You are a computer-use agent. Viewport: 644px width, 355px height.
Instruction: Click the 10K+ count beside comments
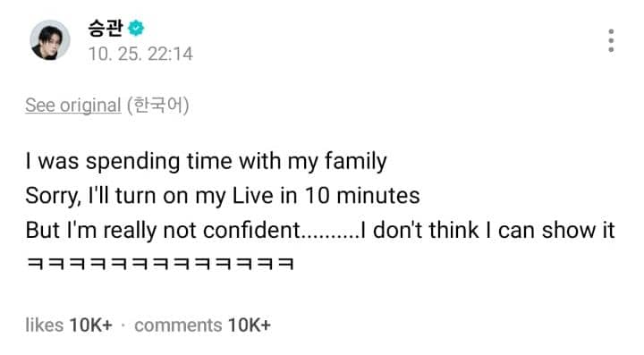[x=250, y=325]
